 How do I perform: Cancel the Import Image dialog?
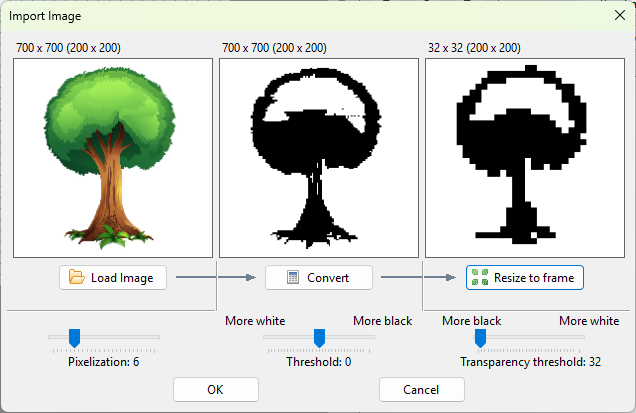(x=422, y=389)
